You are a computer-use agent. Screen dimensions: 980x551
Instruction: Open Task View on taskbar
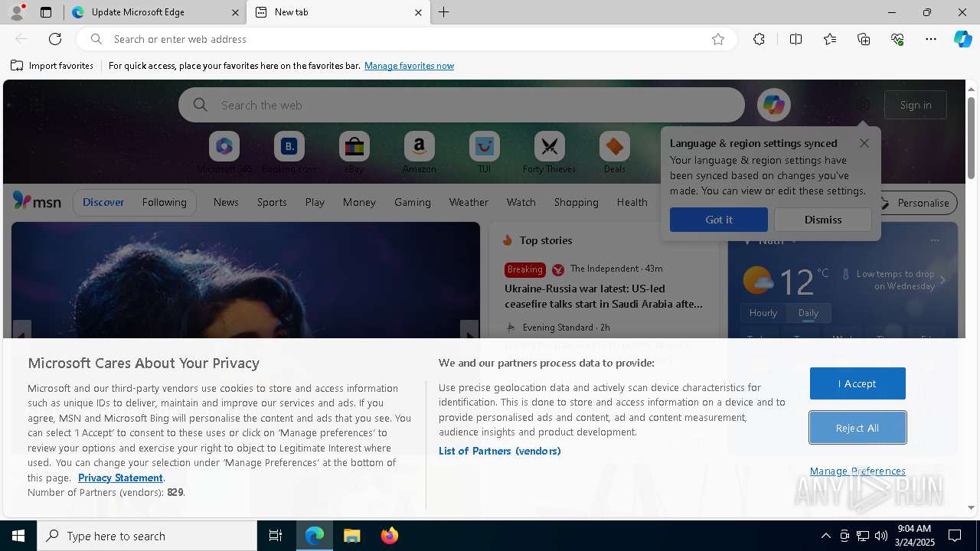pos(276,536)
